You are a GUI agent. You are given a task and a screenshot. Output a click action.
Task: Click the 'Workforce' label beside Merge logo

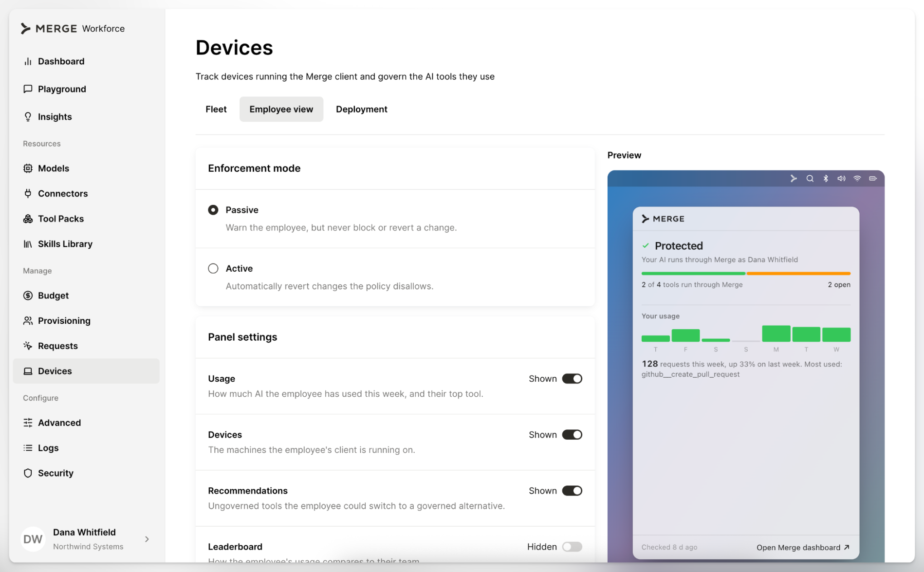[103, 29]
